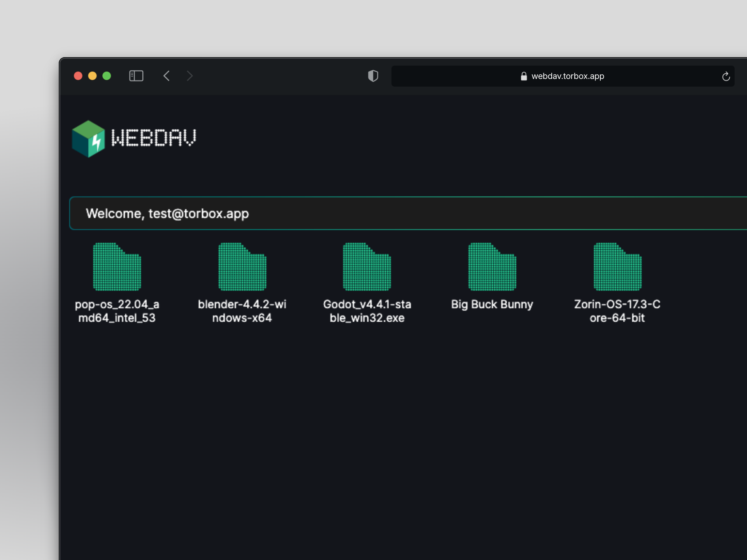Viewport: 747px width, 560px height.
Task: Click the pop-os_22.04_amd64_intel_53 name label
Action: tap(117, 311)
